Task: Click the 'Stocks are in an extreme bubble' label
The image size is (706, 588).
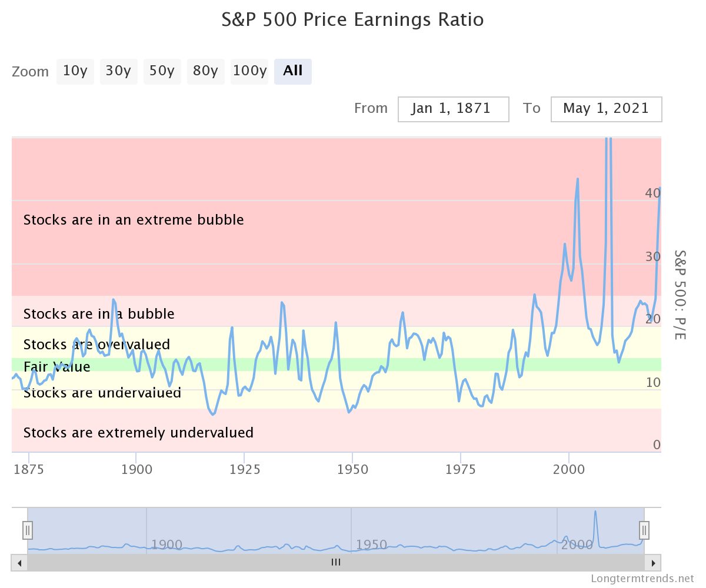Action: (134, 220)
